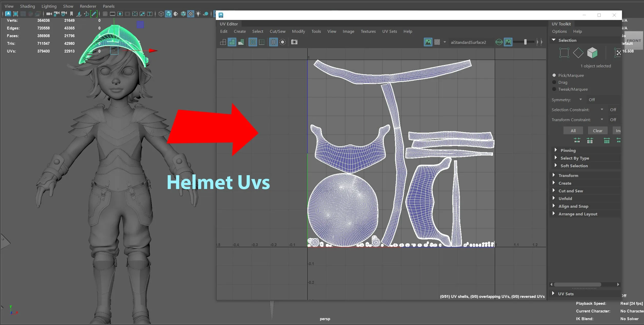Image resolution: width=644 pixels, height=325 pixels.
Task: Expand Arrange and Layout section
Action: (554, 214)
